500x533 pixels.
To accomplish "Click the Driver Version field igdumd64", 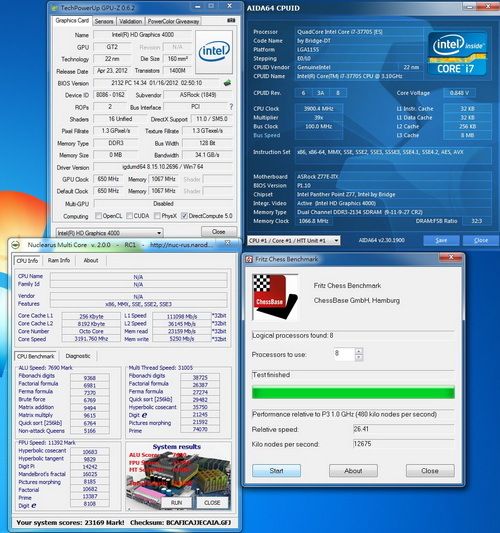I will (163, 167).
